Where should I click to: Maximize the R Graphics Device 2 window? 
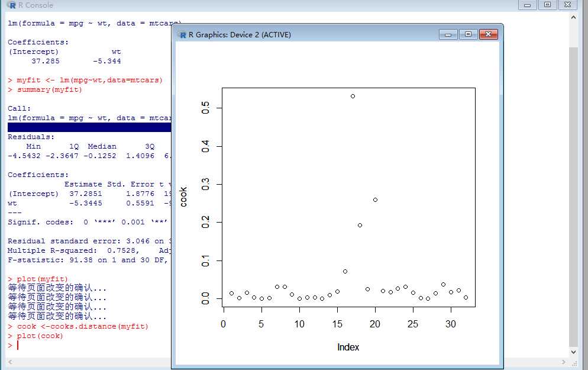(468, 34)
